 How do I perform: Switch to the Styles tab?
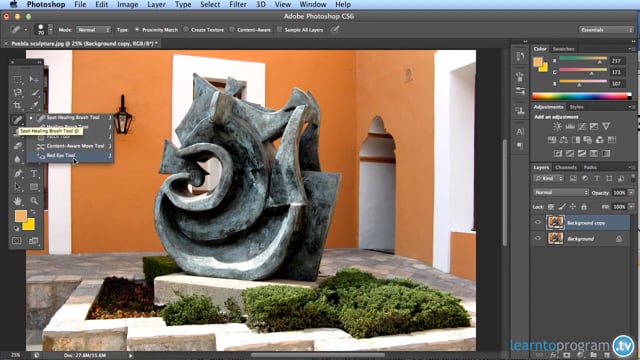click(576, 107)
